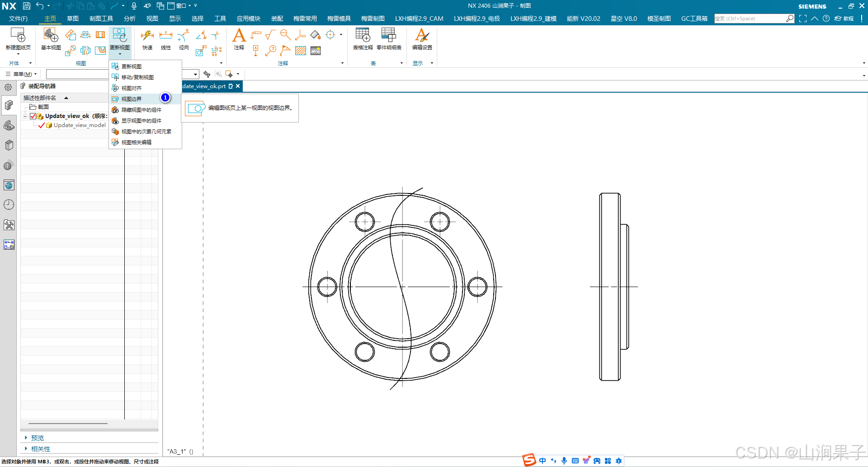The height and width of the screenshot is (467, 868).
Task: Switch to the GC工具箱 ribbon tab
Action: coord(694,19)
